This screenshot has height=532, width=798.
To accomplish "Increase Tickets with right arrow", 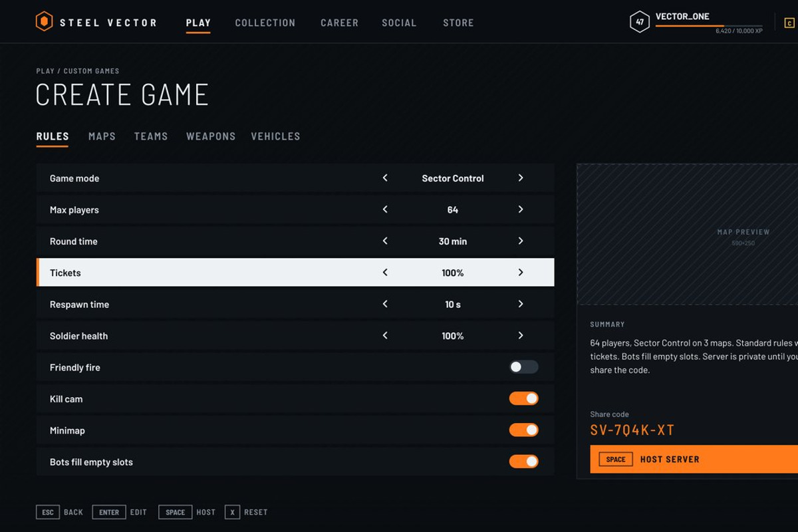I will [521, 273].
